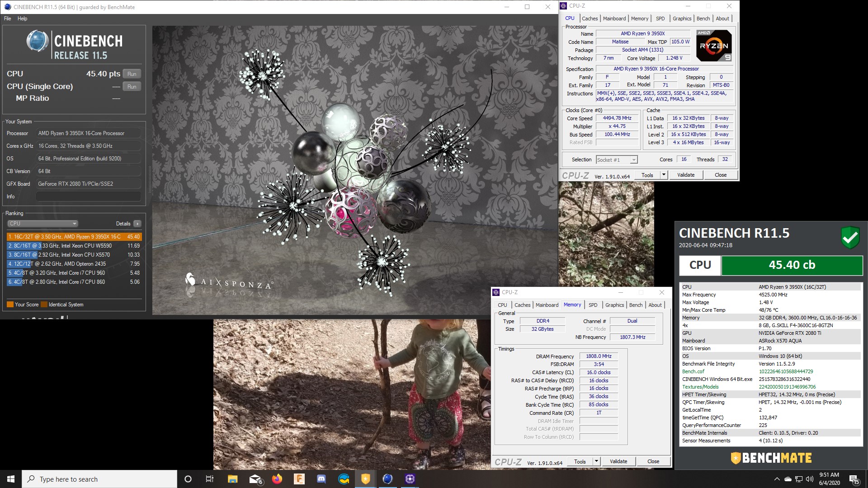Open OneDrive cloud tray icon

coord(788,479)
